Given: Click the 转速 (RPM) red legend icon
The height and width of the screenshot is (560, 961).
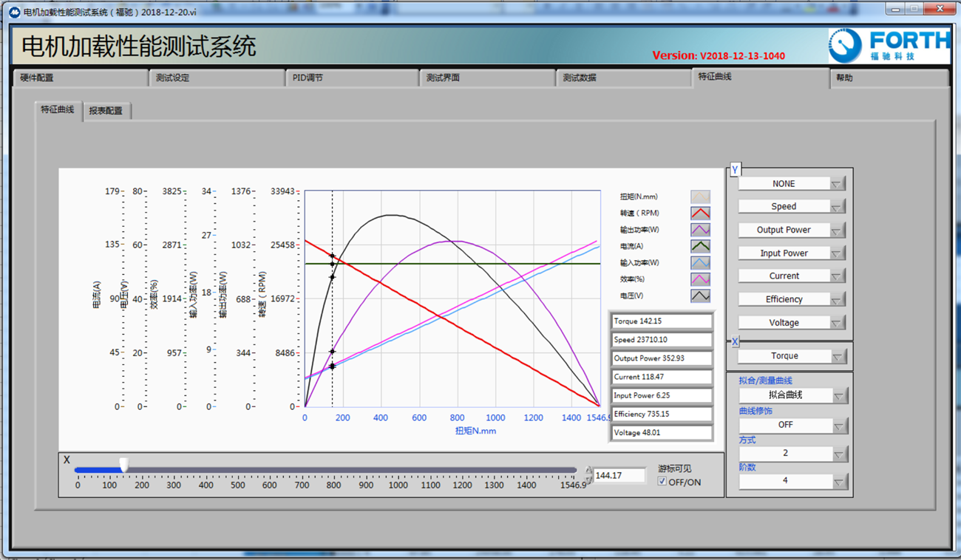Looking at the screenshot, I should [700, 213].
